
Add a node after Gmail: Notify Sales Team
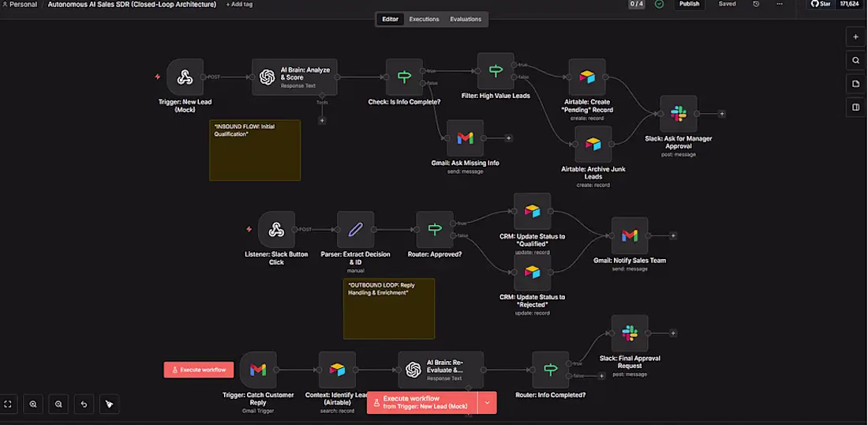tap(673, 235)
